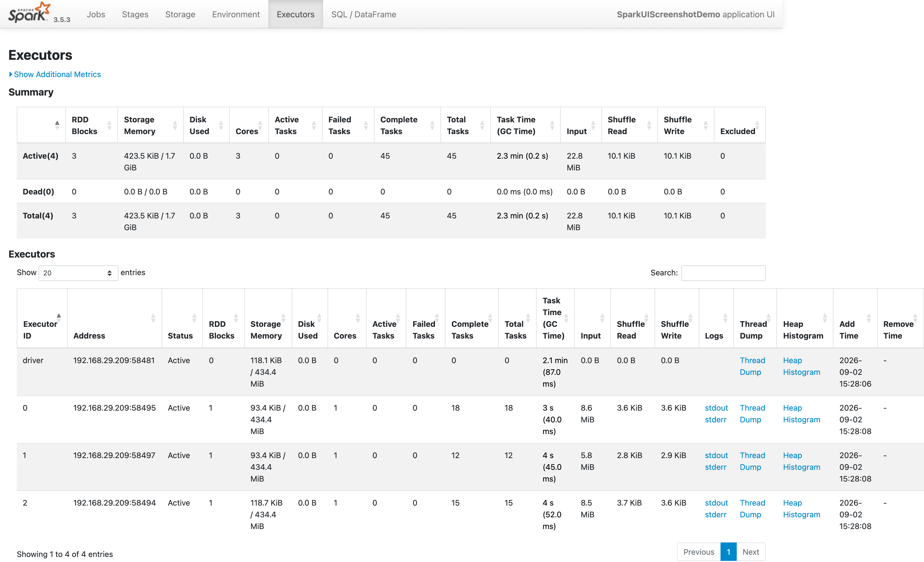Sort summary by Disk Used column

click(206, 125)
